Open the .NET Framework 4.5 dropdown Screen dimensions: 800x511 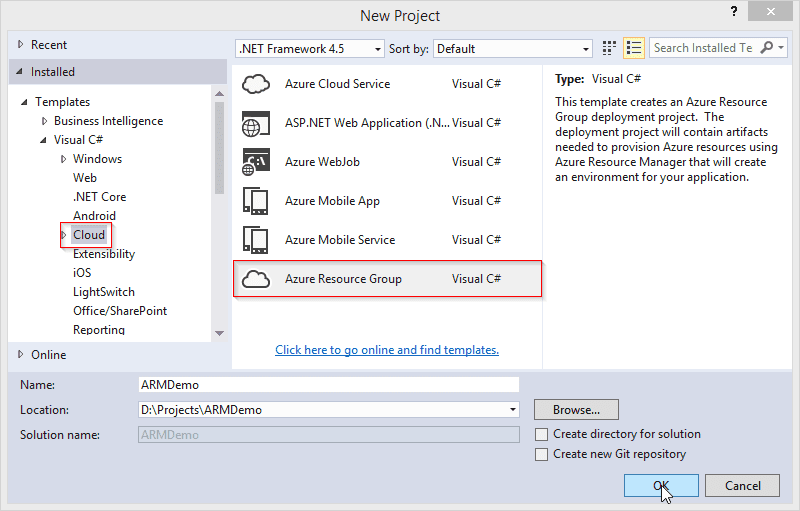378,49
